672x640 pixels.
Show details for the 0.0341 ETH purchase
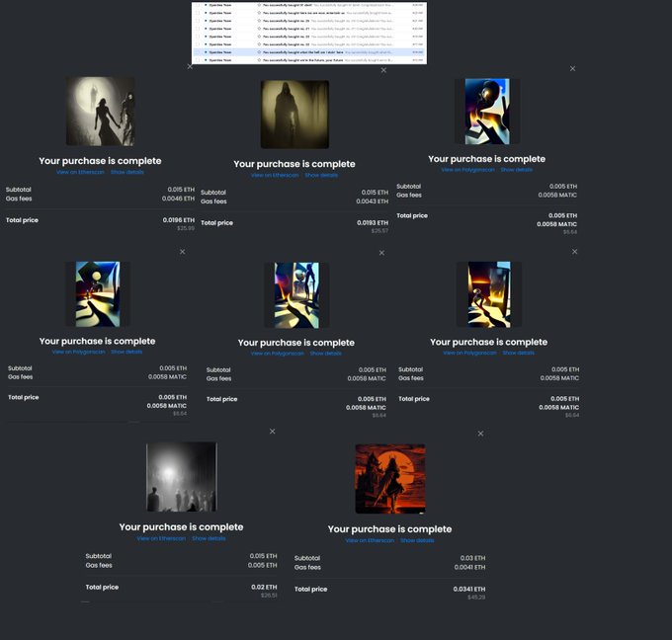(417, 540)
